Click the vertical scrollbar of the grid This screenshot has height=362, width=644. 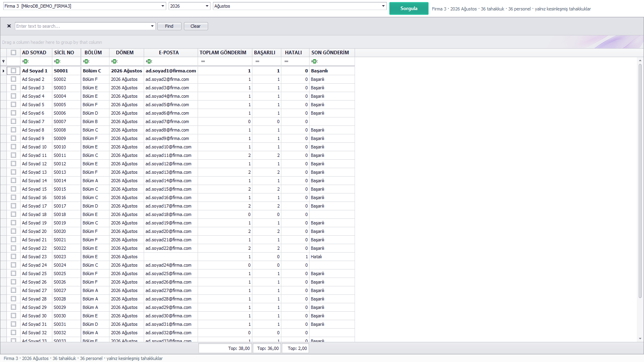point(640,181)
